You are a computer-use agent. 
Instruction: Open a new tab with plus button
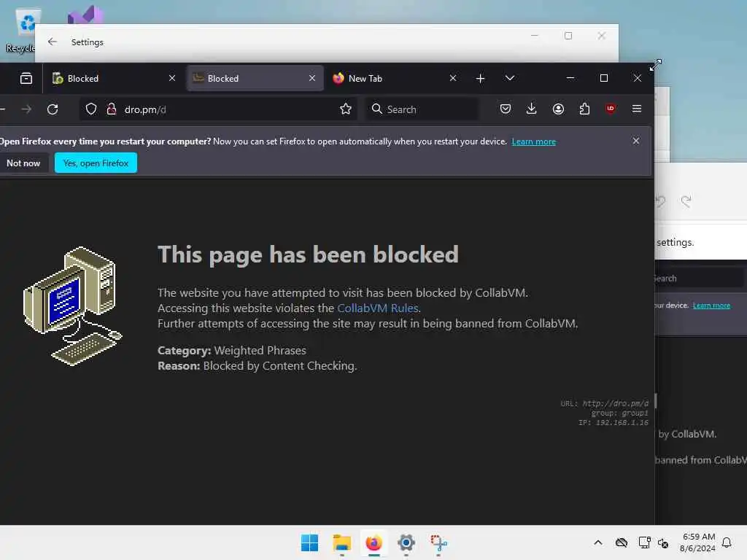tap(480, 78)
